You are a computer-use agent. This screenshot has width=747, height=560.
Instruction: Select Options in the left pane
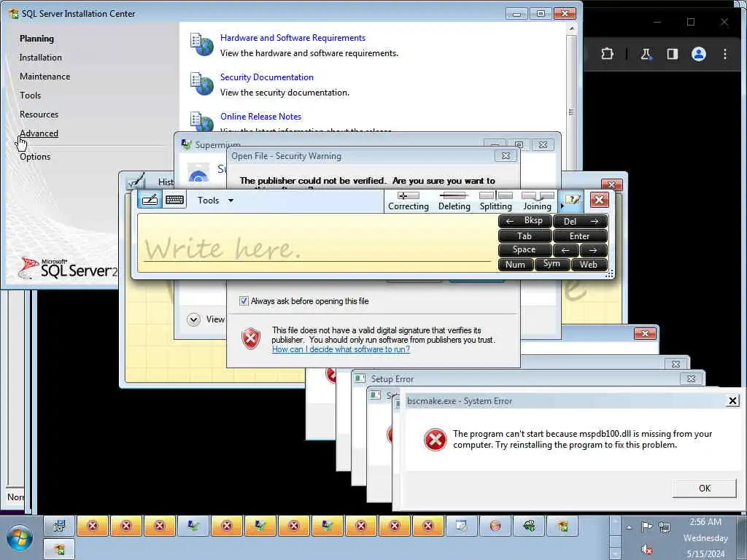pos(35,157)
